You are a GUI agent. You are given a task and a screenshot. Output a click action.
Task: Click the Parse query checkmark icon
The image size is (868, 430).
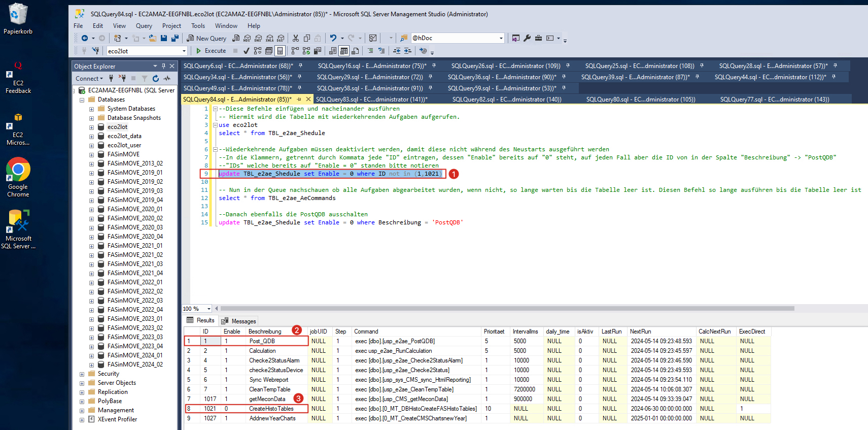pyautogui.click(x=247, y=51)
